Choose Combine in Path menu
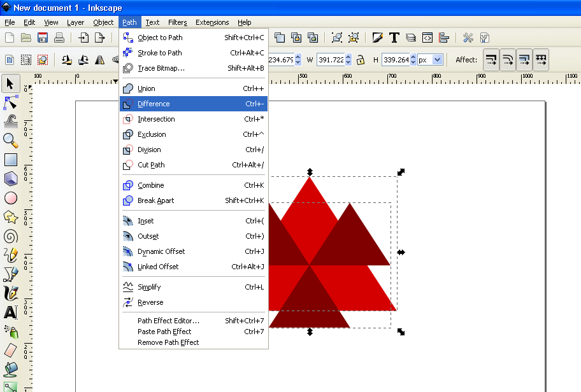This screenshot has width=581, height=392. point(194,185)
